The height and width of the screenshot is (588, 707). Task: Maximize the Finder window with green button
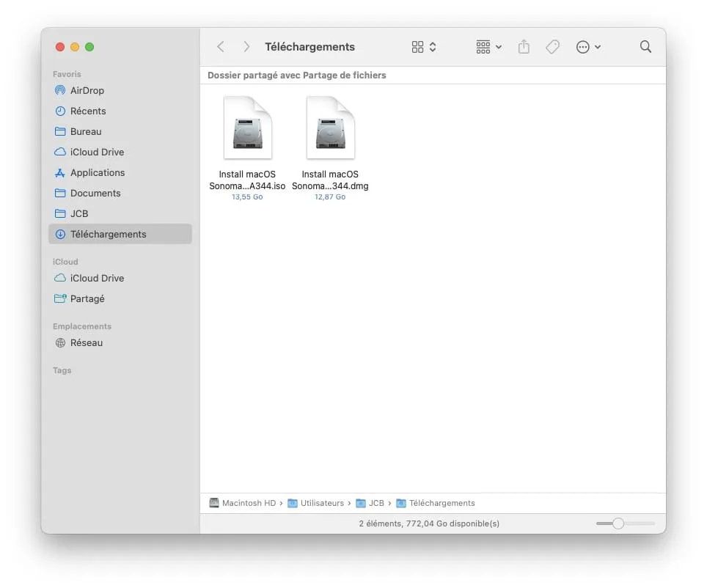[89, 47]
